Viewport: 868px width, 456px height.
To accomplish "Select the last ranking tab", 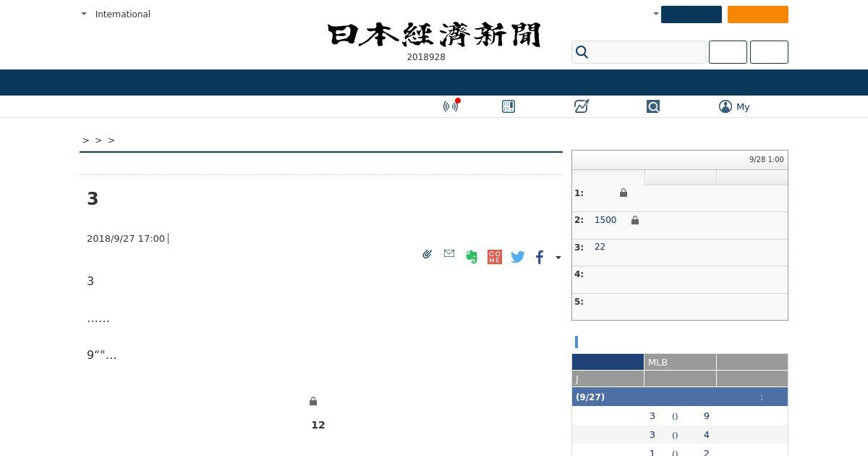I will point(752,177).
